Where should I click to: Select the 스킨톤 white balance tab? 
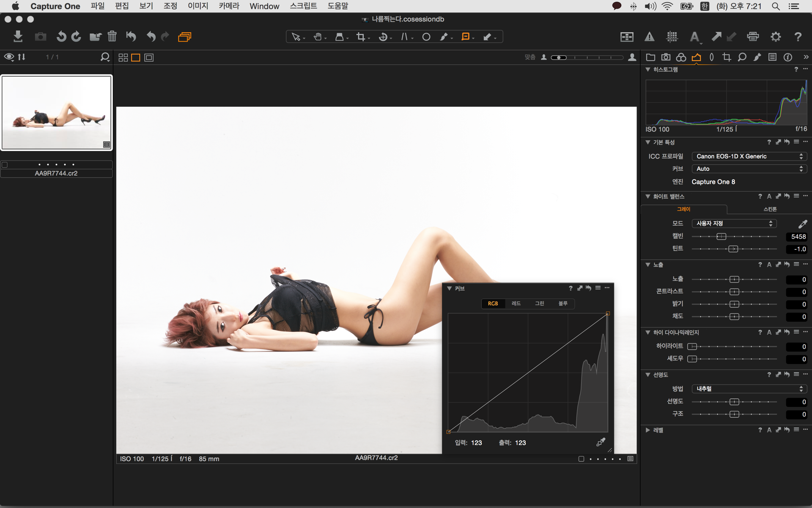(x=770, y=209)
